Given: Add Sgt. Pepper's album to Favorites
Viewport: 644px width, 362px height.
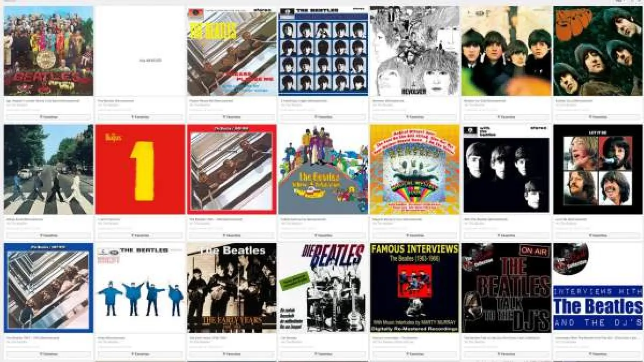Looking at the screenshot, I should click(48, 116).
